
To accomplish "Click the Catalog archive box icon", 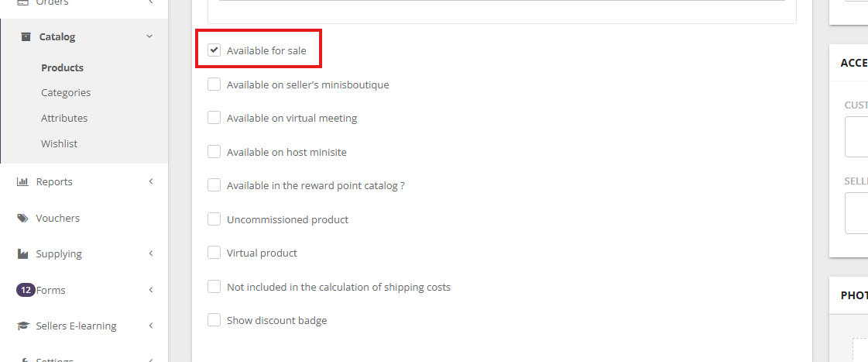I will click(25, 36).
